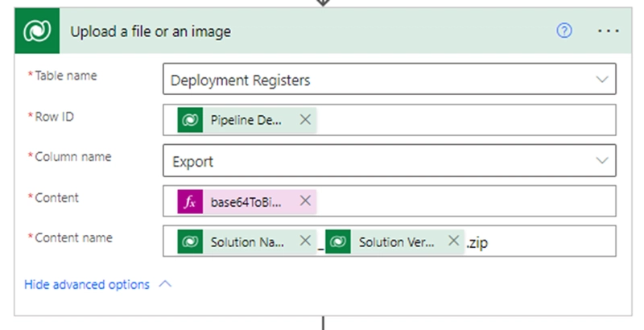Click the fx icon on base64ToBi... expression
644x330 pixels.
tap(191, 201)
